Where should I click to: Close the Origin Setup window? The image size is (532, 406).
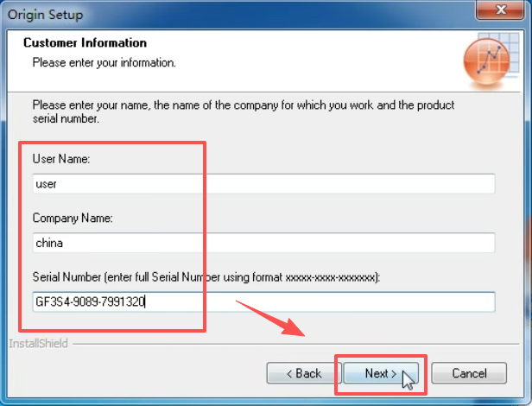tap(500, 10)
